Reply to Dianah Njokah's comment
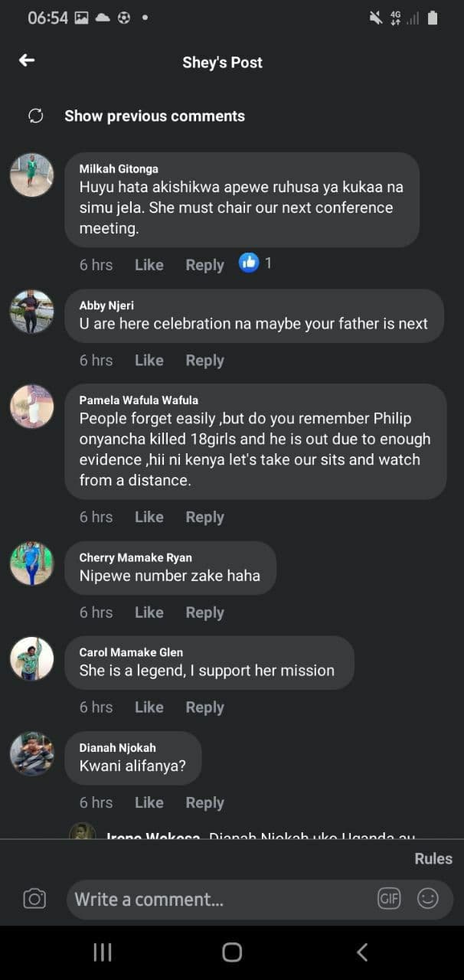Viewport: 464px width, 980px height. 204,802
